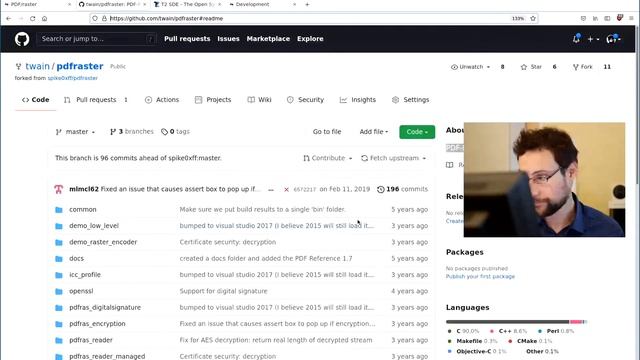View the 3 branches link
The image size is (640, 360).
[131, 131]
